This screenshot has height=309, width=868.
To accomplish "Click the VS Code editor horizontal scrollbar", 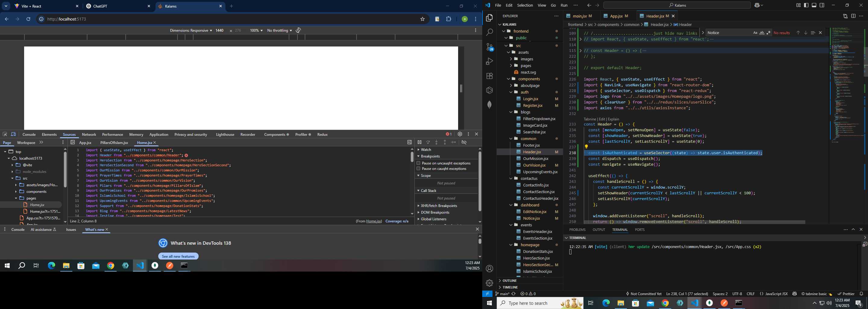I will (694, 222).
